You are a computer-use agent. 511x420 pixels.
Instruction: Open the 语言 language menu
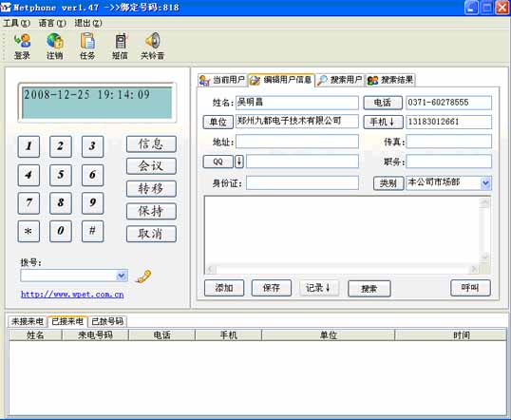(x=52, y=23)
